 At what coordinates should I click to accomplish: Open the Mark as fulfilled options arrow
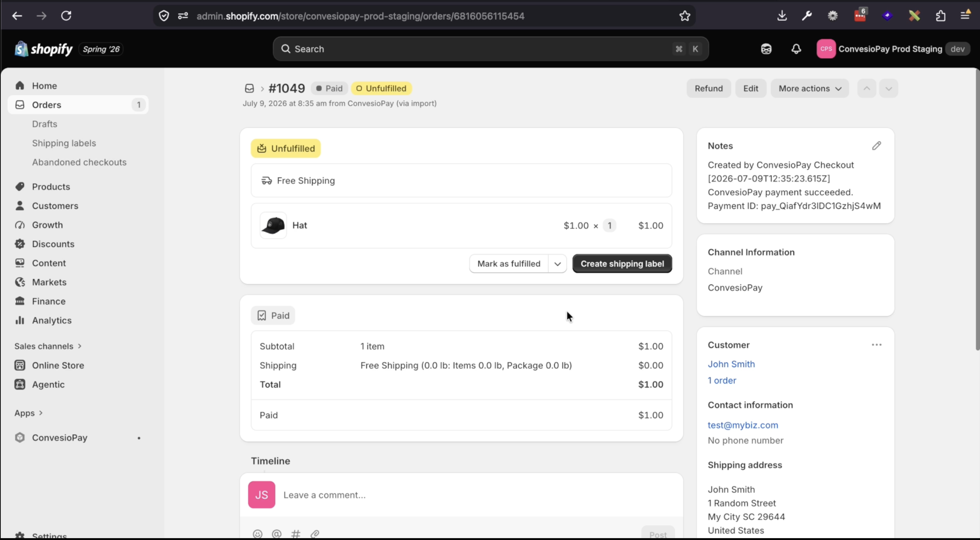(x=558, y=264)
